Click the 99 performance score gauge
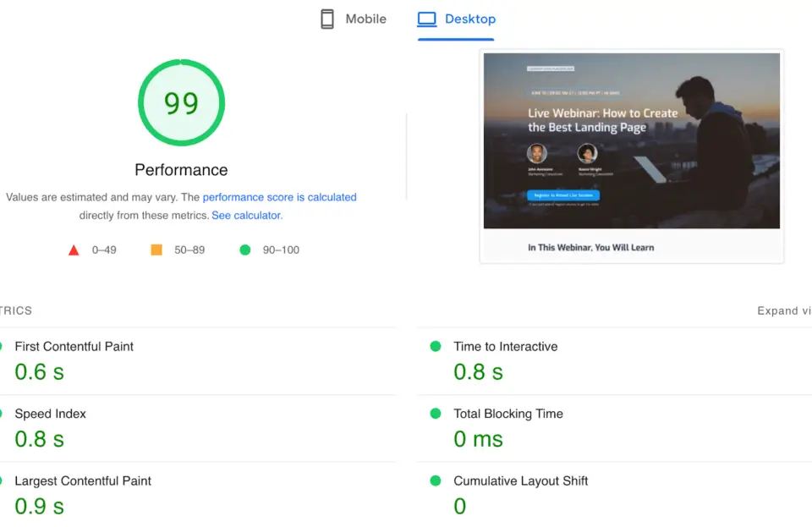Screen dimensions: 812x527 (181, 102)
